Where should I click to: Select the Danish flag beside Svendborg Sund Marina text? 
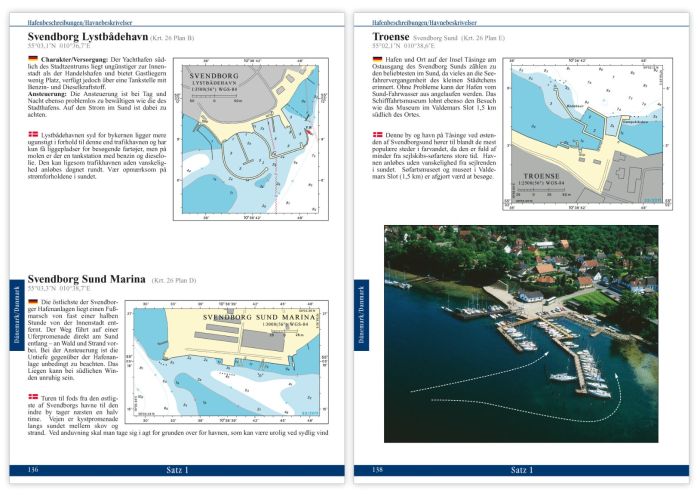[x=33, y=398]
